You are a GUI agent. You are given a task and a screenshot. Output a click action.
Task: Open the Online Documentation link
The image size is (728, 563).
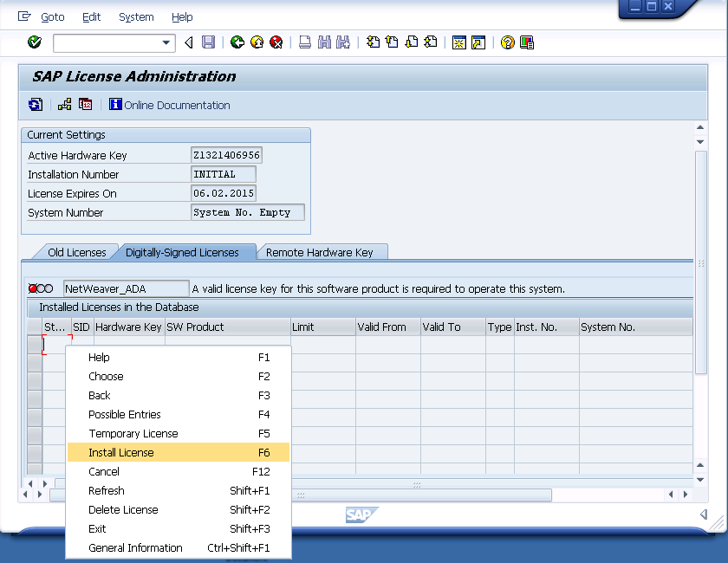click(x=177, y=106)
